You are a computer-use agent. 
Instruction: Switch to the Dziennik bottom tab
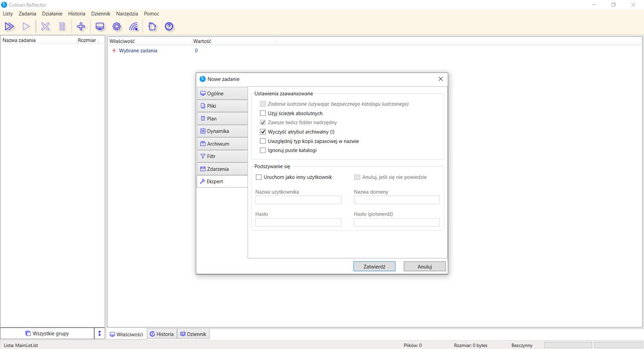click(193, 334)
